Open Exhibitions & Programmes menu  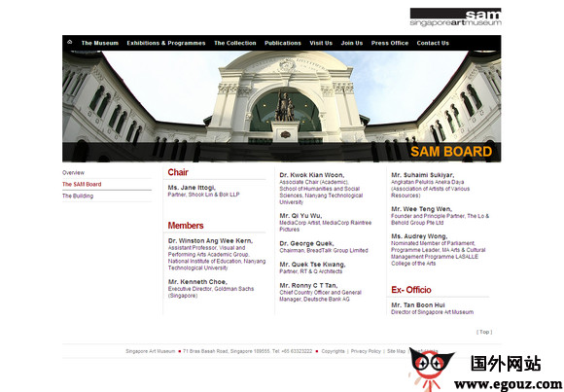[166, 43]
